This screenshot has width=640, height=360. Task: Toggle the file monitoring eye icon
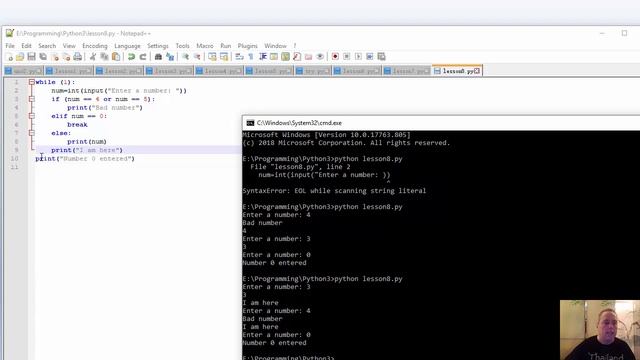click(x=320, y=57)
